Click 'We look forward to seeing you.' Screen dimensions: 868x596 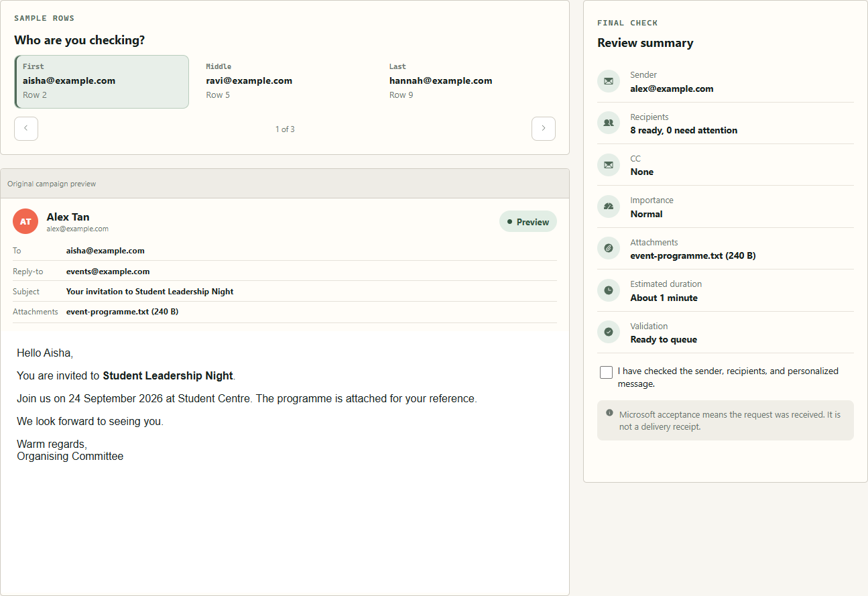[90, 422]
